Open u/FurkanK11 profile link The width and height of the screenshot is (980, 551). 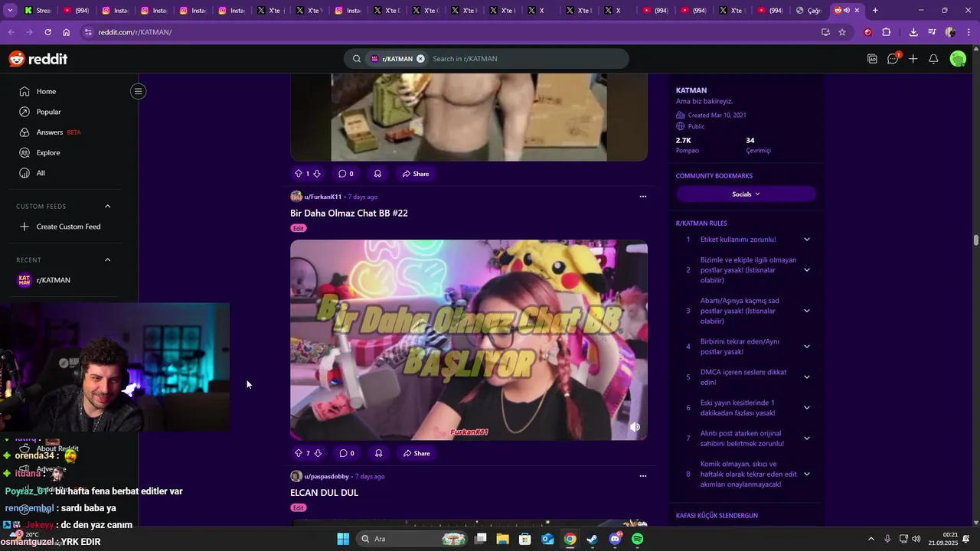point(322,197)
